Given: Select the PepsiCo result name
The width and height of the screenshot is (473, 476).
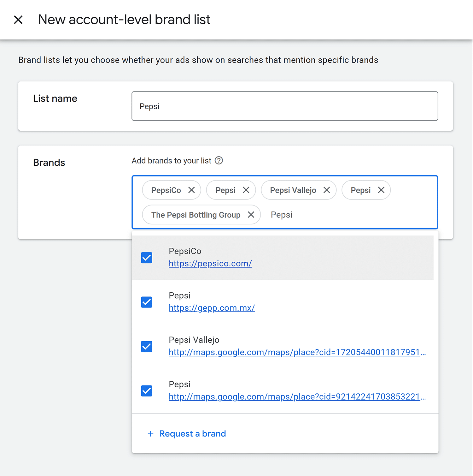Looking at the screenshot, I should point(185,251).
